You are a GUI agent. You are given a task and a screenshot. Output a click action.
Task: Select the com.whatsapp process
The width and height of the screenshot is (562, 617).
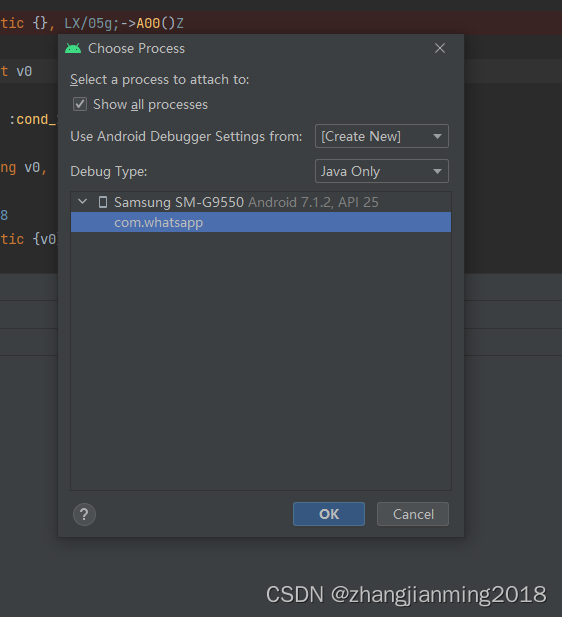(261, 222)
